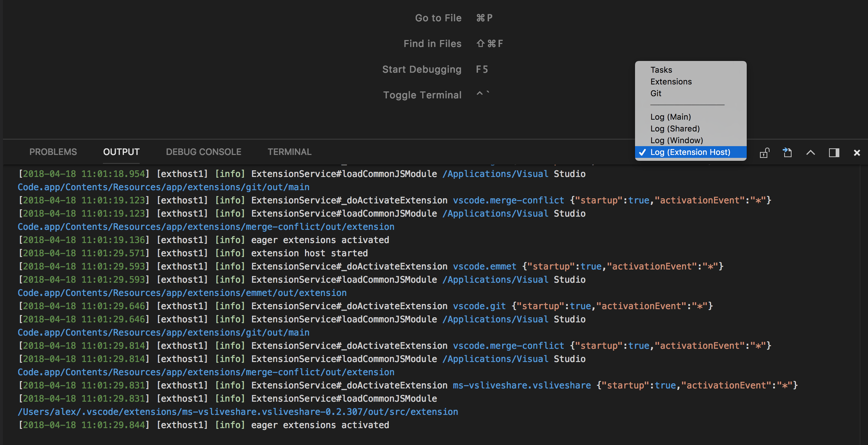Activate Start Debugging shortcut link
This screenshot has height=445, width=868.
422,69
